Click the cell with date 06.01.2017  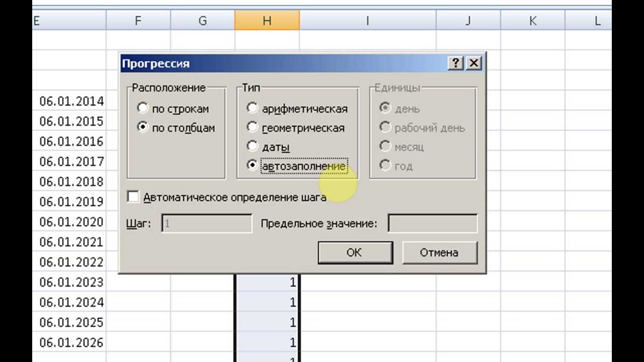[x=69, y=161]
